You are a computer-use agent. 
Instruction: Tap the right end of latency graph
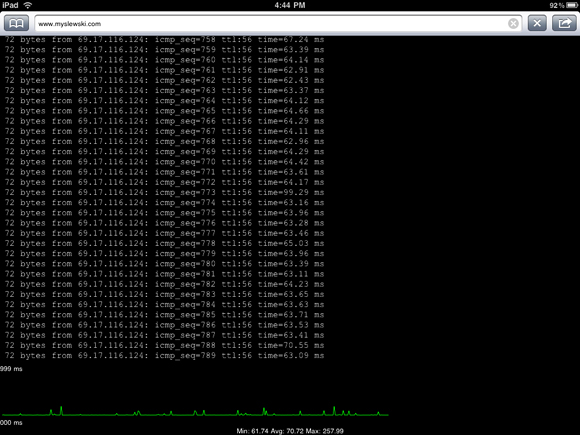[x=387, y=415]
